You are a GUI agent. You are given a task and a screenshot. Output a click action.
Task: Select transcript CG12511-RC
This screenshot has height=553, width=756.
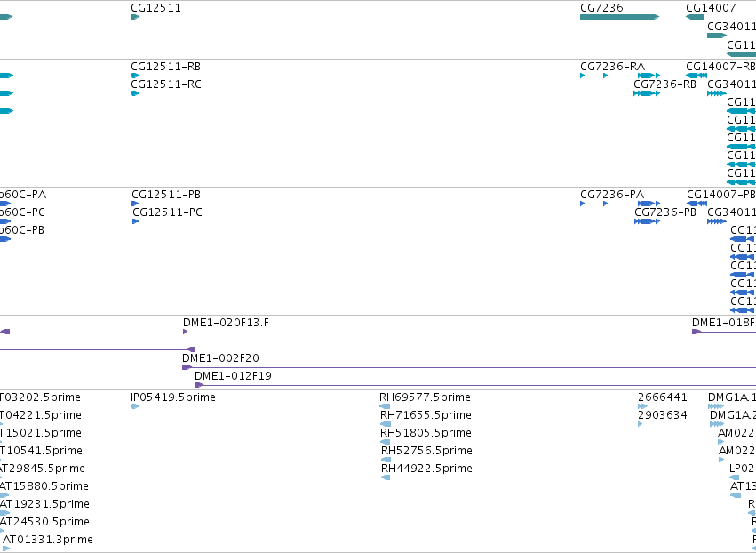(166, 84)
